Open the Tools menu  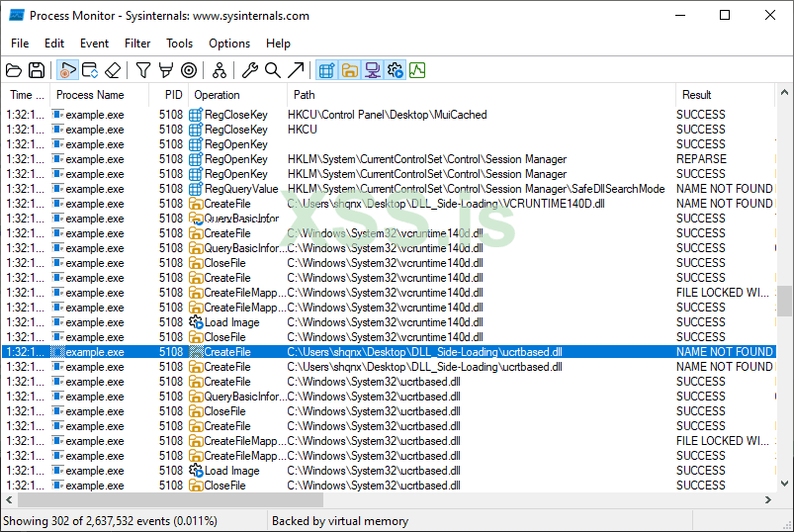(179, 44)
